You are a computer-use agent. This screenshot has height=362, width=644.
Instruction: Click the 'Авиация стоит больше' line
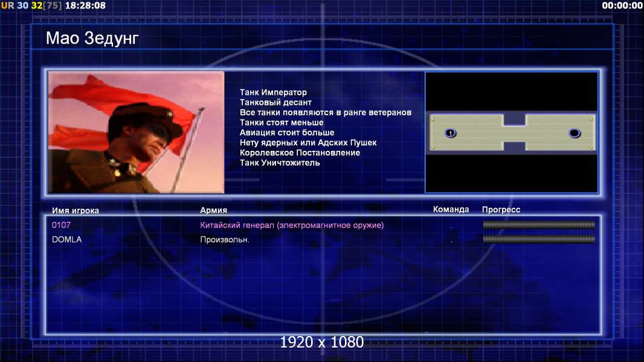coord(287,132)
